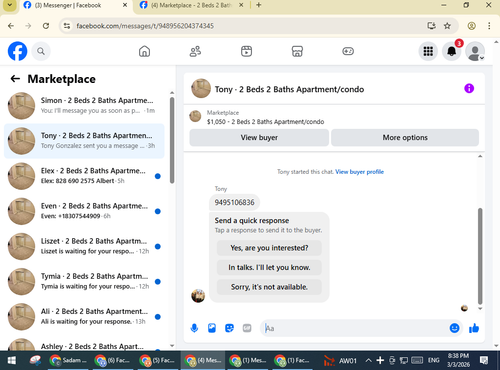Open the Chrome three-dot menu

pyautogui.click(x=489, y=26)
